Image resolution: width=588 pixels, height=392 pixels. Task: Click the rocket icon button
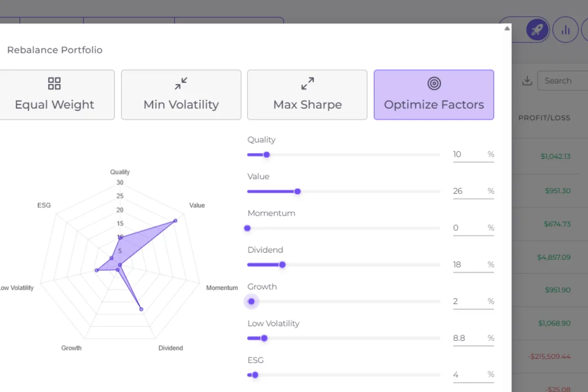(538, 30)
